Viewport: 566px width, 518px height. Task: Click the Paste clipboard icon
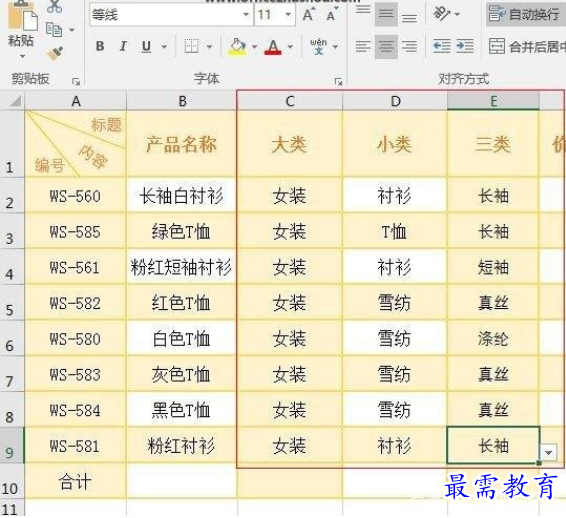pos(22,16)
